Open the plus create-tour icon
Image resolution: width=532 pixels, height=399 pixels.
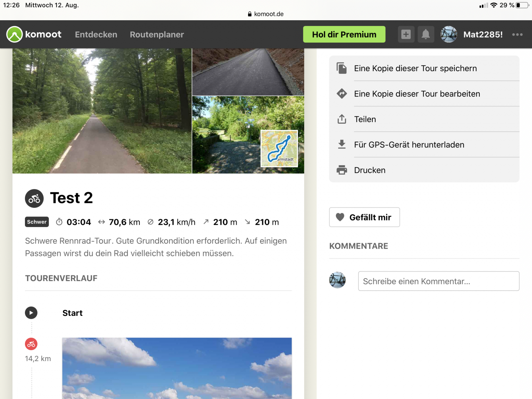click(406, 34)
